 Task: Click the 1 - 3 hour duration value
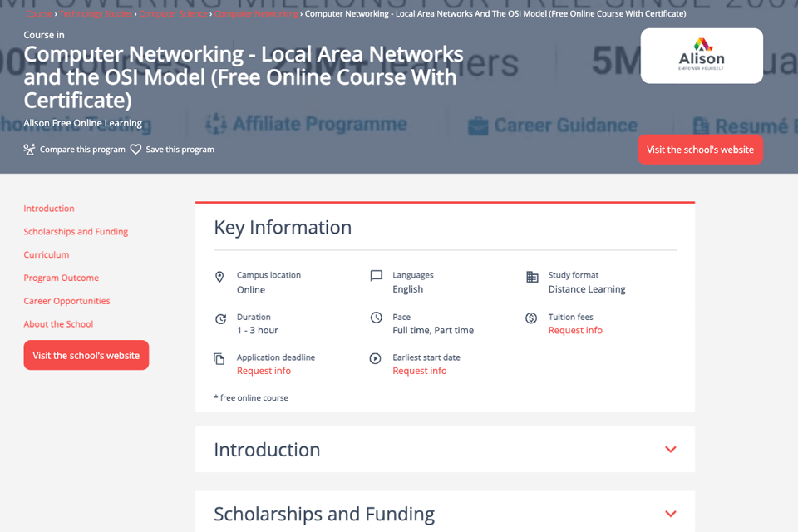[258, 330]
